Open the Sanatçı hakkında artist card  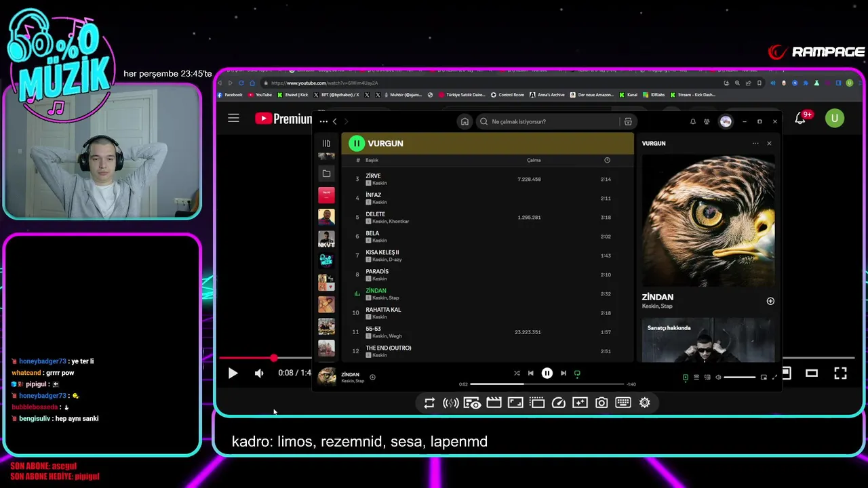(x=708, y=340)
